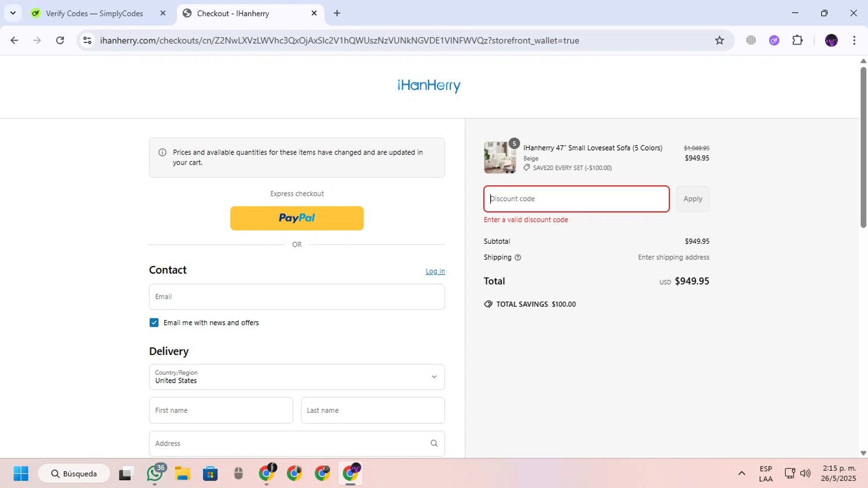
Task: Click the Address field
Action: pyautogui.click(x=297, y=443)
